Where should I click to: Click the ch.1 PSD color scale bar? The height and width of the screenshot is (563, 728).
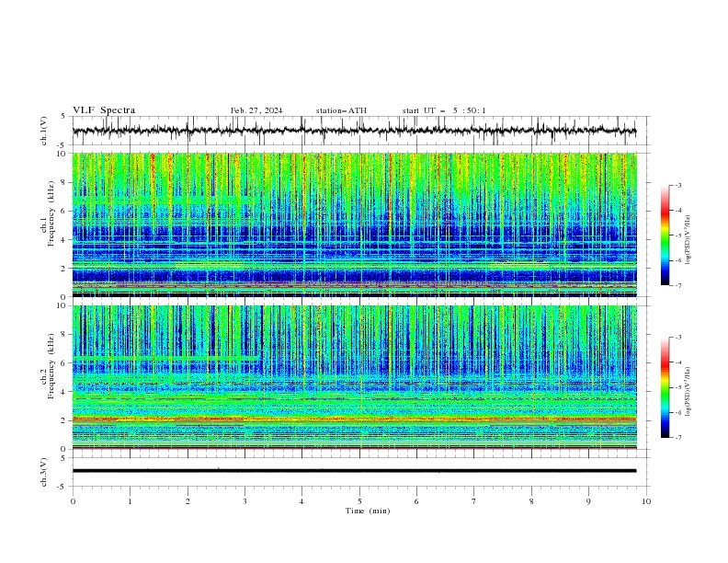tap(665, 236)
